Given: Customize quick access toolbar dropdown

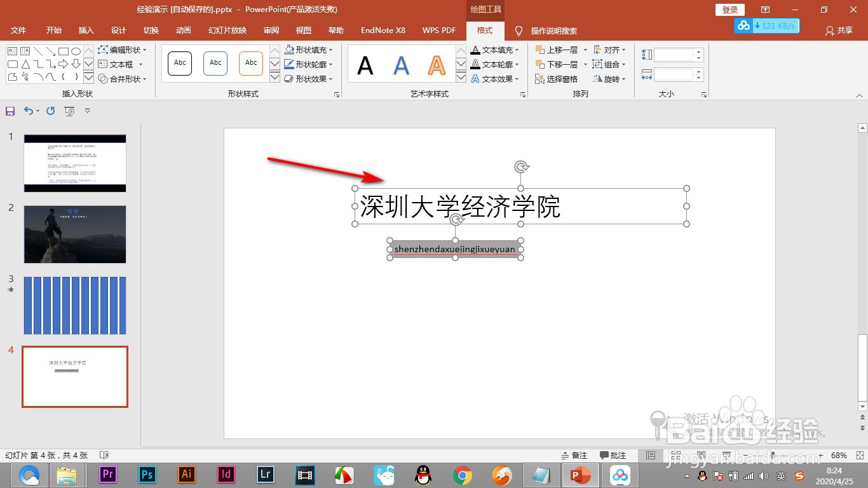Looking at the screenshot, I should click(x=88, y=111).
